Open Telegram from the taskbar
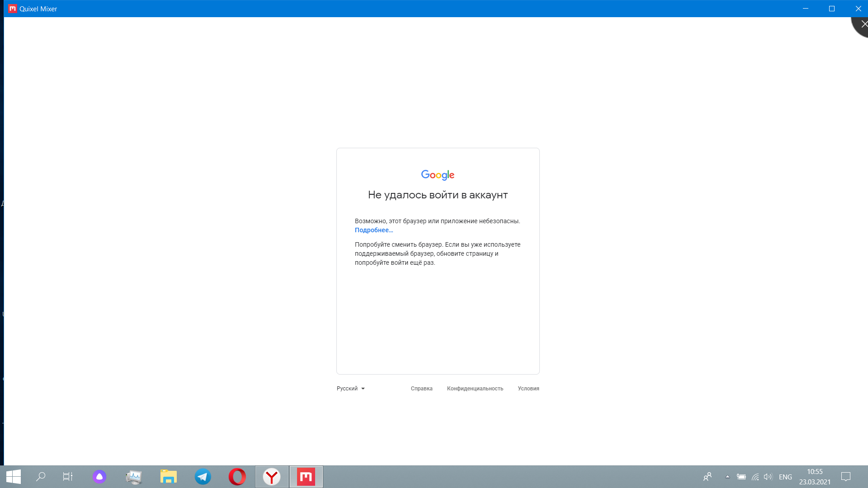This screenshot has width=868, height=488. pyautogui.click(x=203, y=477)
